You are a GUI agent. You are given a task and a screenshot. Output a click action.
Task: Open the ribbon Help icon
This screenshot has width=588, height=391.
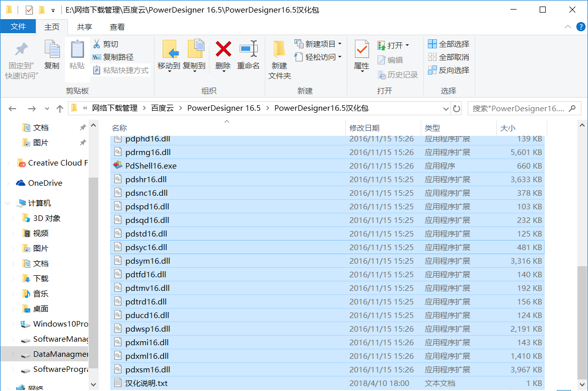click(x=580, y=27)
